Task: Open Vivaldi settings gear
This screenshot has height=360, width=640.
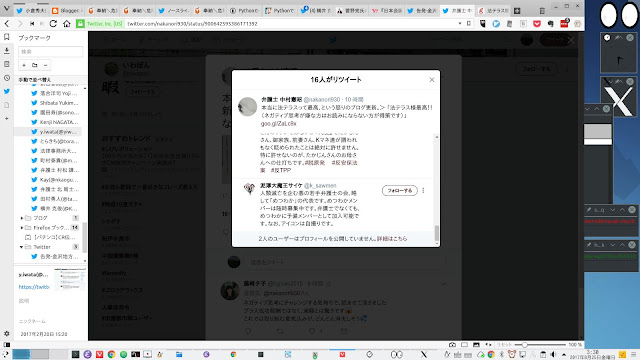Action: click(7, 333)
